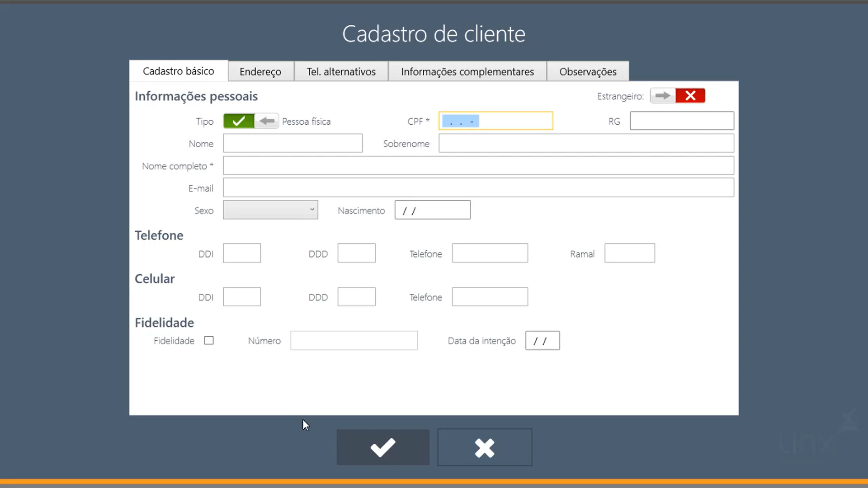The image size is (868, 488).
Task: Click gray left arrow on Tipo toggle
Action: (267, 121)
